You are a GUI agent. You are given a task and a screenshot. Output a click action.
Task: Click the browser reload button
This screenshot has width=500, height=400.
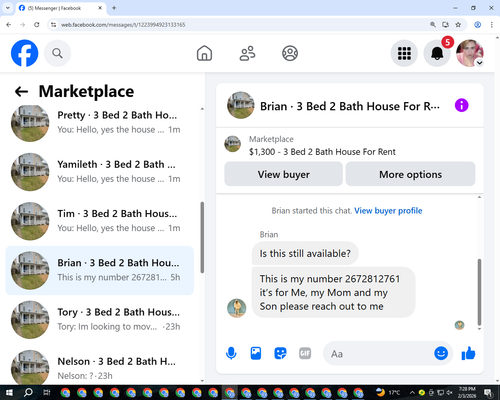click(x=37, y=25)
